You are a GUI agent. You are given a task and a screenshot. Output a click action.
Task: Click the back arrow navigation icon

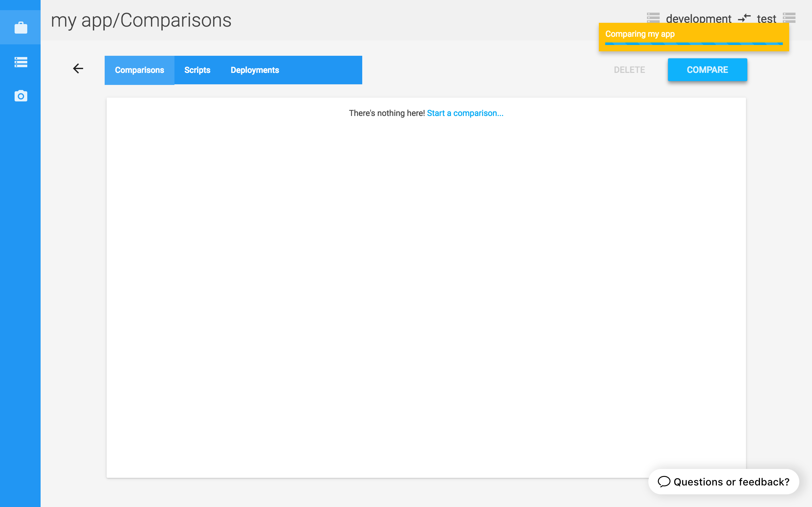78,69
